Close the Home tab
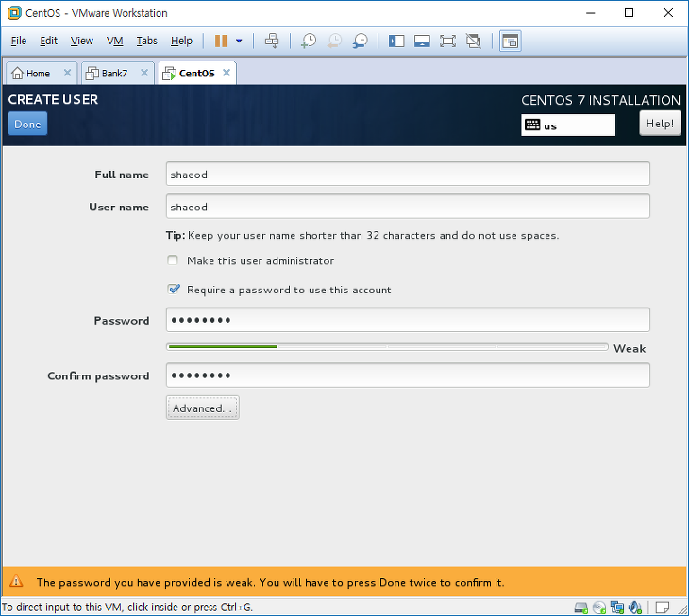 (x=67, y=73)
